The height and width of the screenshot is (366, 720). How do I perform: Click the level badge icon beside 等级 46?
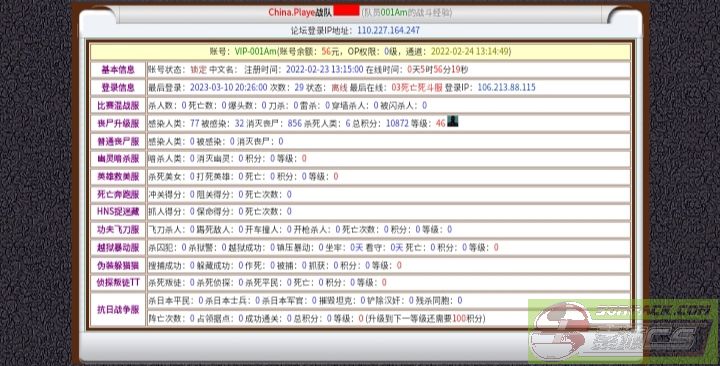452,122
